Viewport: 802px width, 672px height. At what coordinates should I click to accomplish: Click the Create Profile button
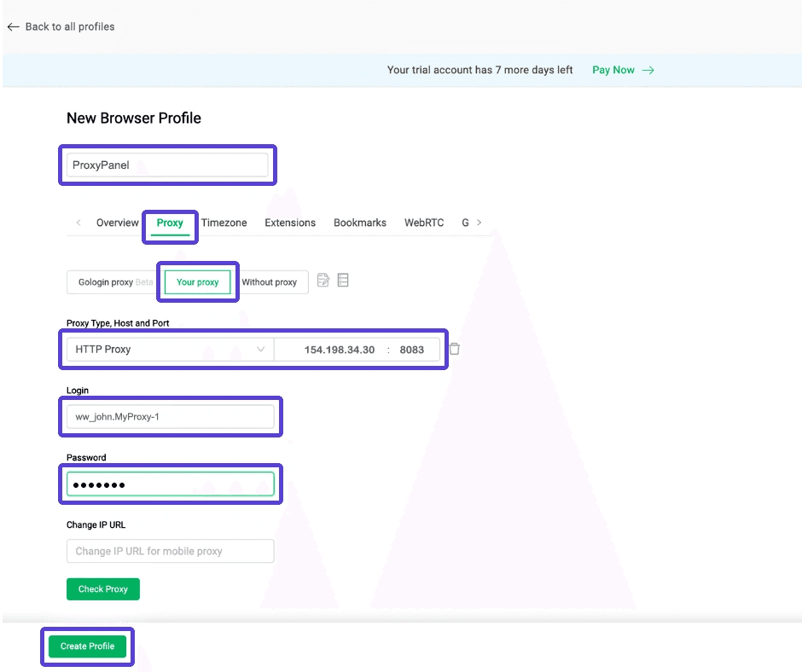point(87,646)
